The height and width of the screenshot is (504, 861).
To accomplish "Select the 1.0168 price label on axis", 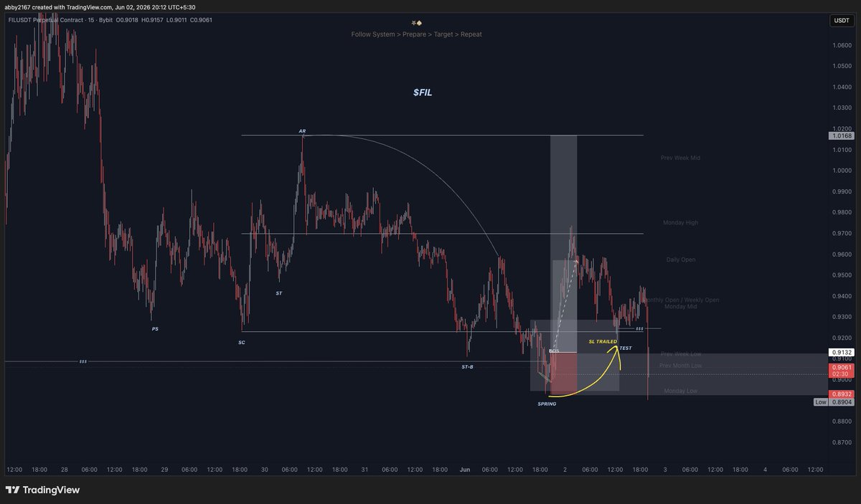I will [x=841, y=135].
